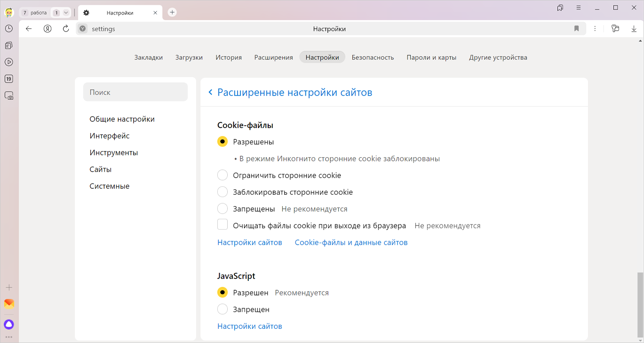
Task: Open 'Cookie-файлы и данные сайтов' link
Action: (x=351, y=243)
